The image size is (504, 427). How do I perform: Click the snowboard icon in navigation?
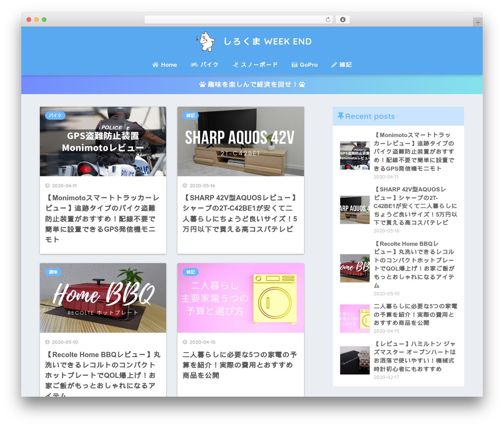point(235,65)
